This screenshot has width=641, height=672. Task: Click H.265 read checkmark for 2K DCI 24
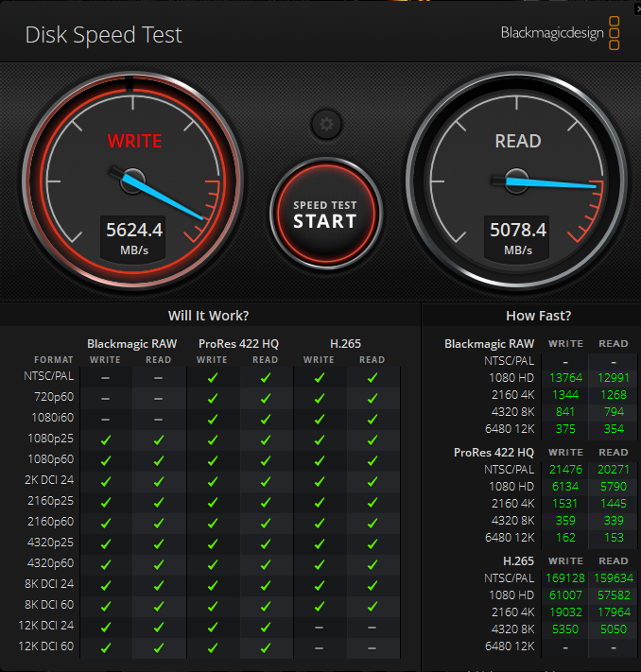tap(372, 482)
